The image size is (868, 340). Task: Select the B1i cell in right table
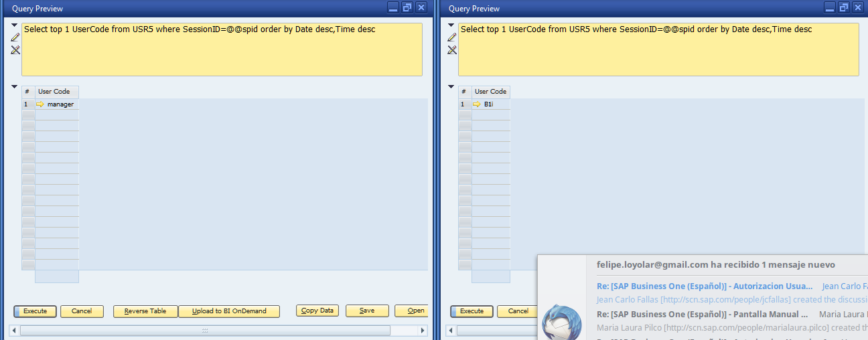[x=491, y=104]
